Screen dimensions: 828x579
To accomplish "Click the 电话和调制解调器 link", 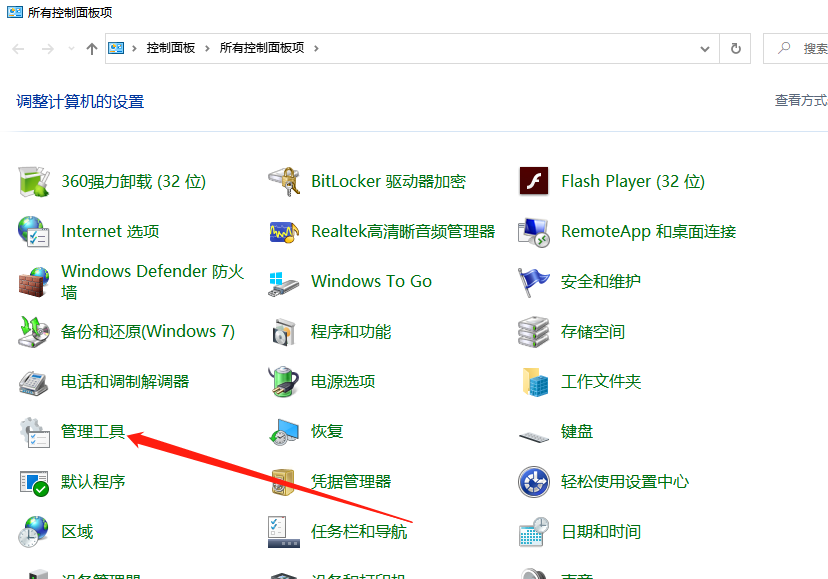I will [x=125, y=381].
